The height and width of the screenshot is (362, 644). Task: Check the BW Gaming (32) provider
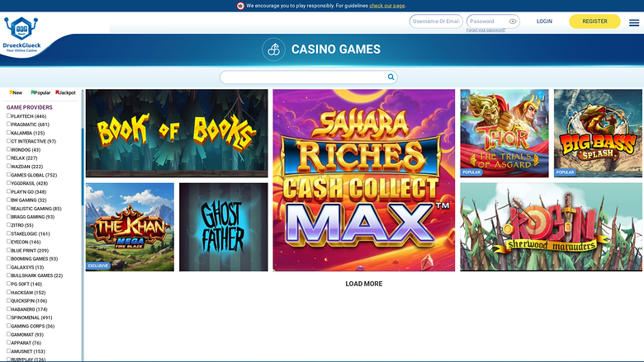[x=8, y=200]
